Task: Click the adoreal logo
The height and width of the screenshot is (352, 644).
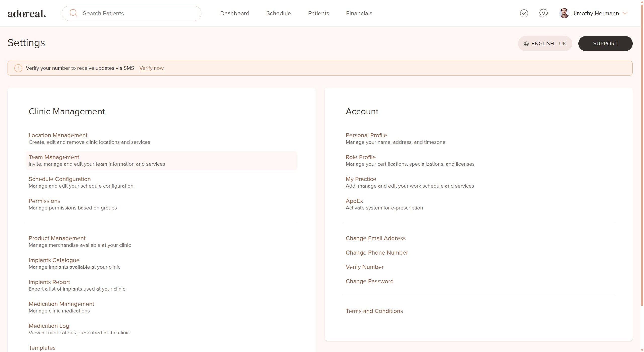Action: coord(27,14)
